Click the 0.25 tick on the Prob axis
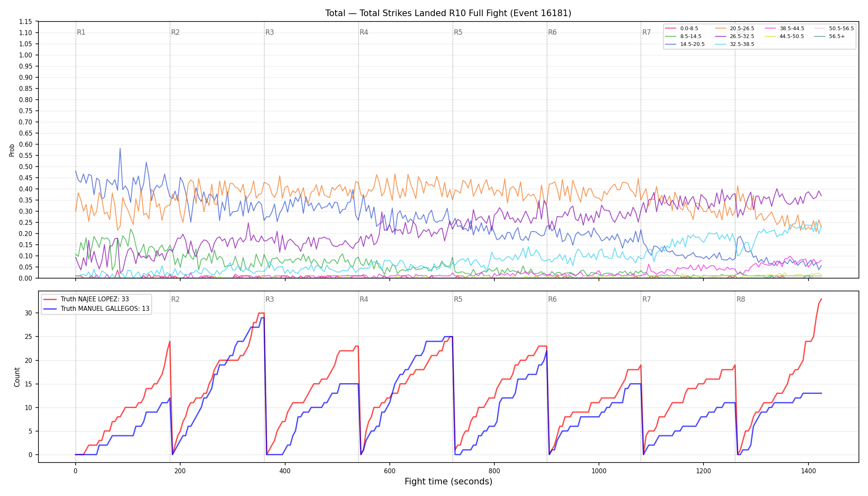This screenshot has height=496, width=868. click(x=26, y=222)
